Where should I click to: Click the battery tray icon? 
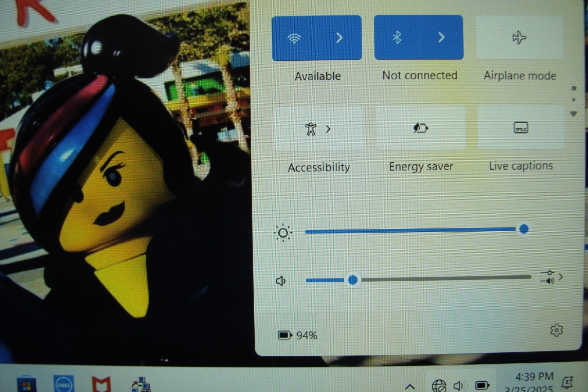pos(482,385)
